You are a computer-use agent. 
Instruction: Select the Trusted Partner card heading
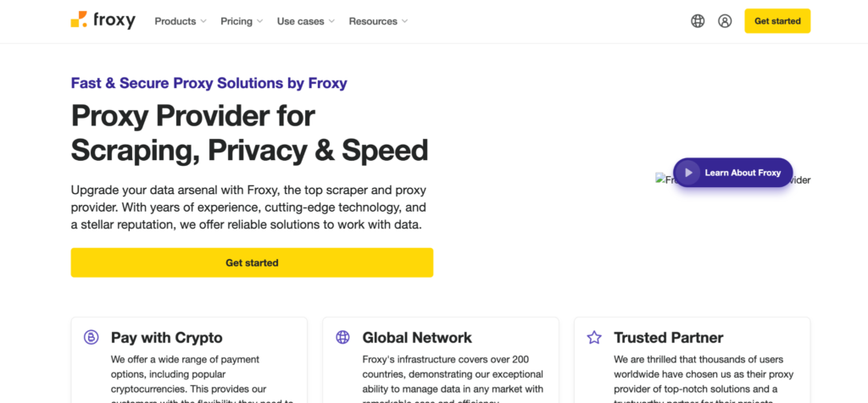coord(668,338)
